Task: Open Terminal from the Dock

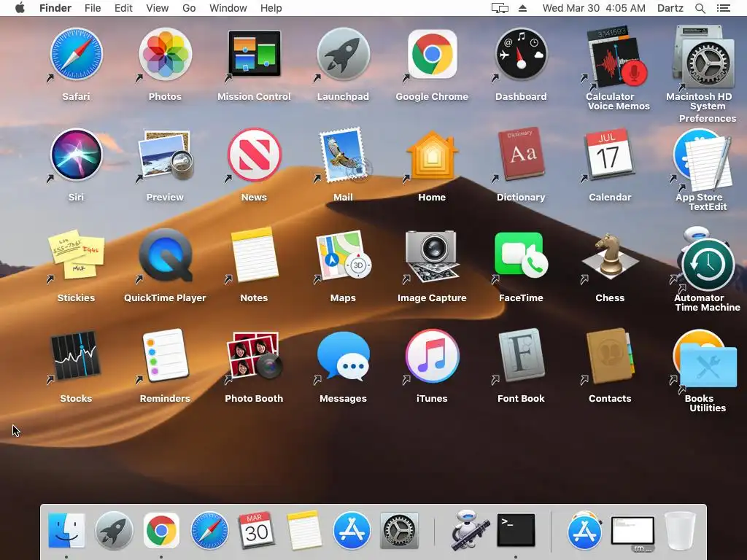Action: [516, 530]
